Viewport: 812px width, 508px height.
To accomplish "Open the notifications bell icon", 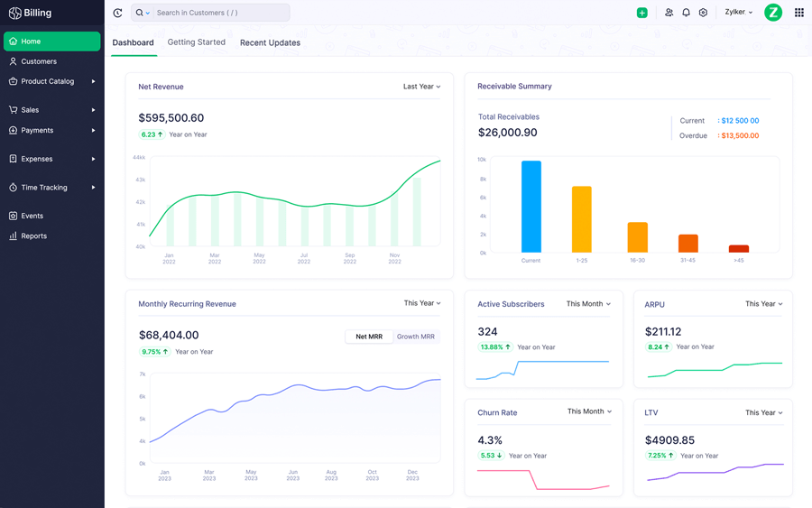I will tap(686, 13).
